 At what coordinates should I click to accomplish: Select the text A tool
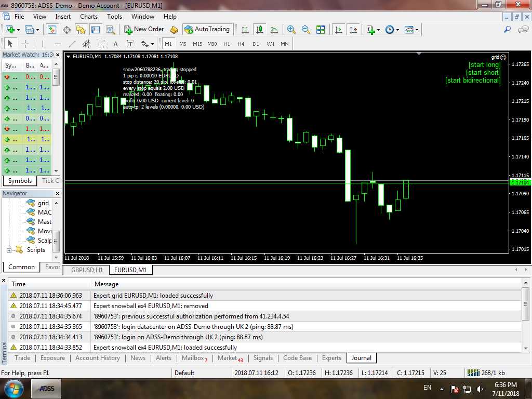pyautogui.click(x=116, y=44)
